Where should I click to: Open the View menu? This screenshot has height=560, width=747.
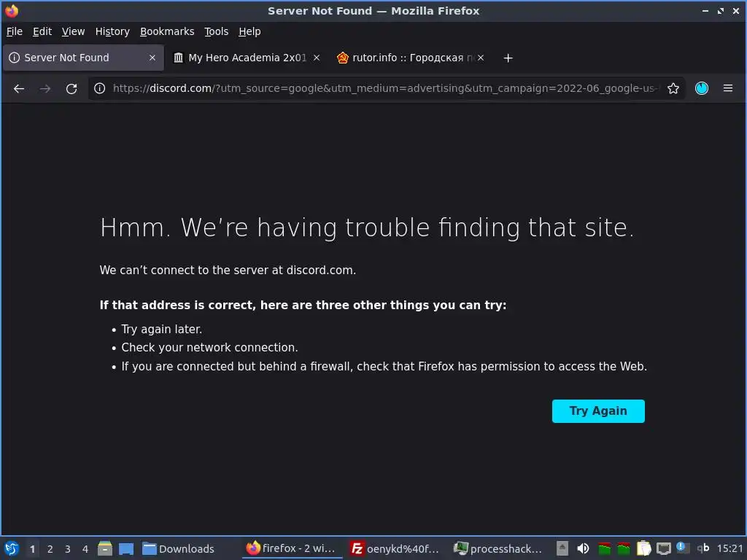click(74, 31)
